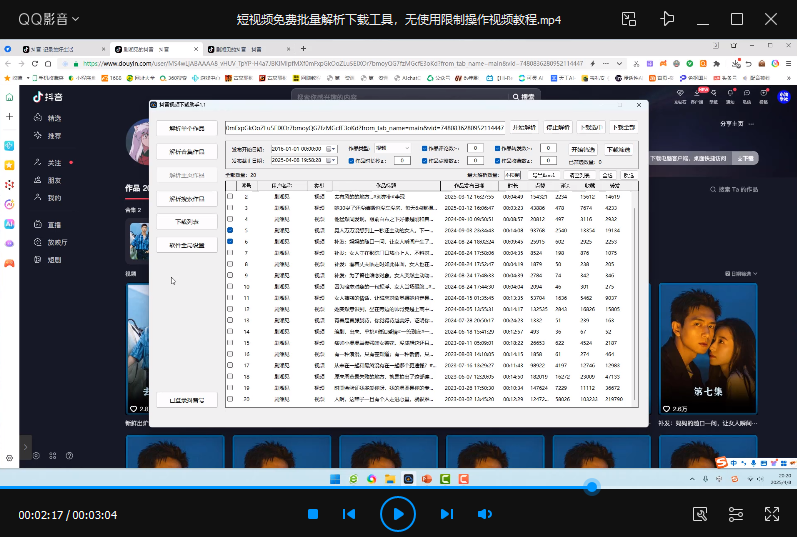Open the game controller sidebar icon
The image size is (797, 537).
pos(9,263)
